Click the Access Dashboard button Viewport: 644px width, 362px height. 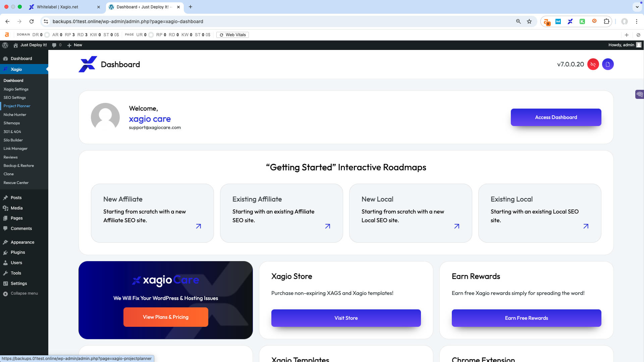pyautogui.click(x=556, y=117)
